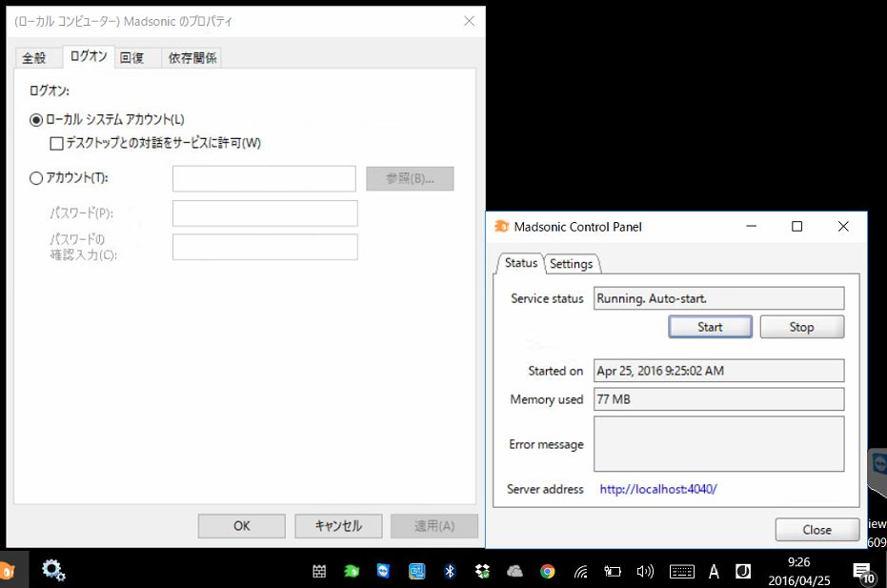This screenshot has height=588, width=887.
Task: Select the ローカル システム アカウント radio button
Action: [37, 119]
